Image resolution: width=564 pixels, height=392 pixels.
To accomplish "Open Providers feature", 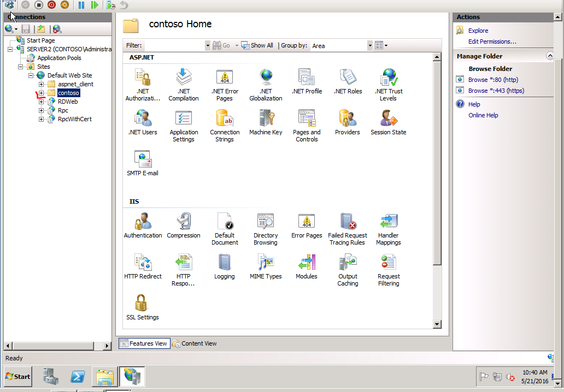I will pos(348,122).
